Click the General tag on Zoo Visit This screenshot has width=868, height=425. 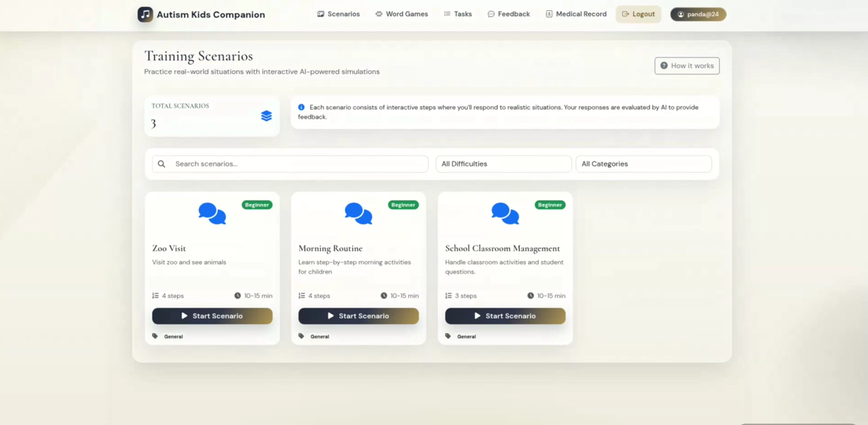(173, 336)
